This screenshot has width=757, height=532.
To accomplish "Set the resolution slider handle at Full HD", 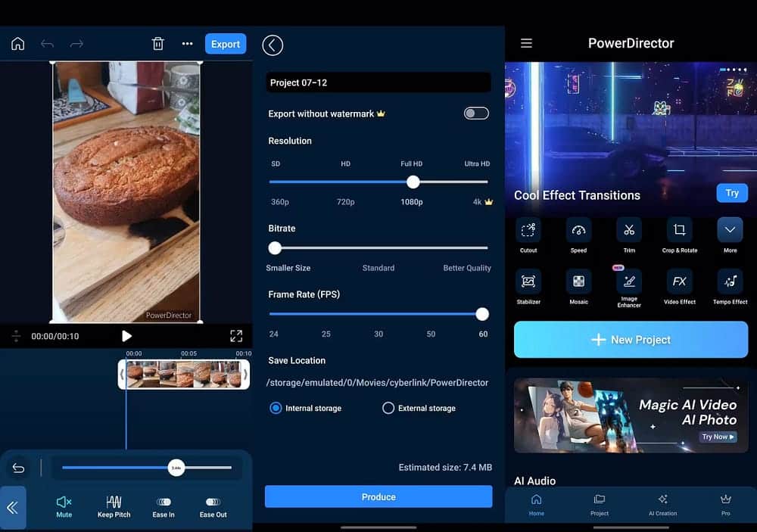I will [x=413, y=182].
